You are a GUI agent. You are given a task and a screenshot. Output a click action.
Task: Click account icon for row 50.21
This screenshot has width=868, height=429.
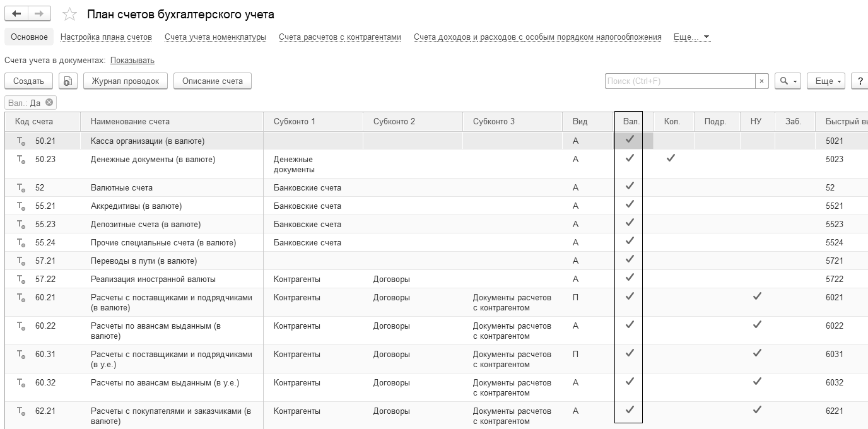point(21,141)
